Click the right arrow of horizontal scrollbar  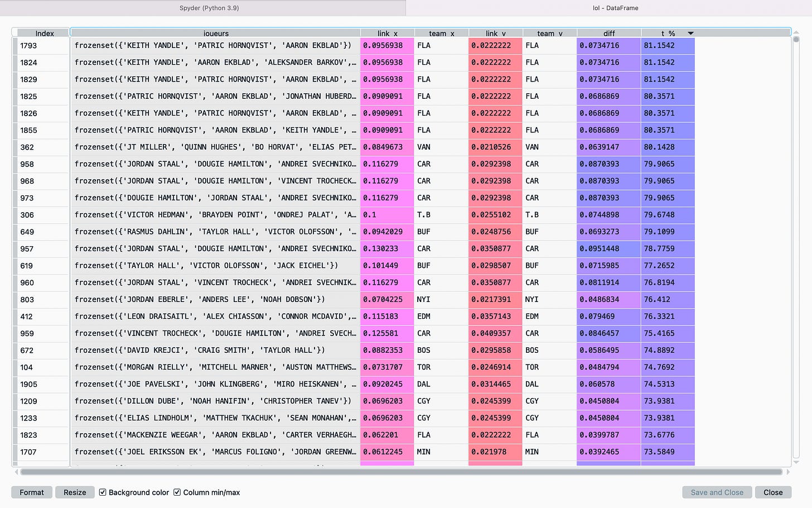pyautogui.click(x=788, y=472)
